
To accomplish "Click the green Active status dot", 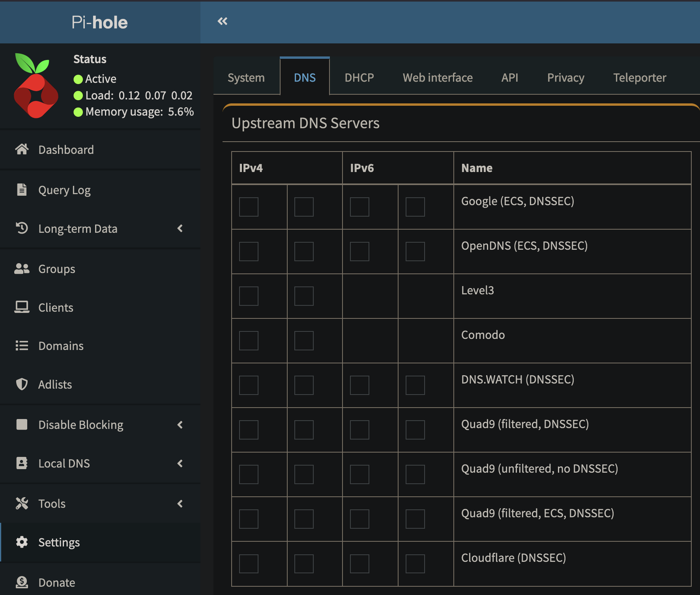I will pos(78,79).
